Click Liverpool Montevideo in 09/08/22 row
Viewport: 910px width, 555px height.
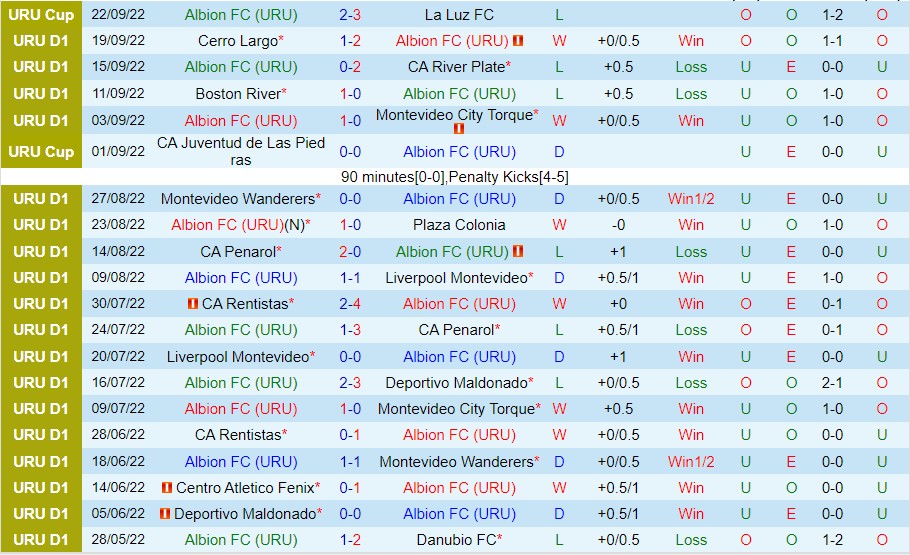[x=456, y=278]
